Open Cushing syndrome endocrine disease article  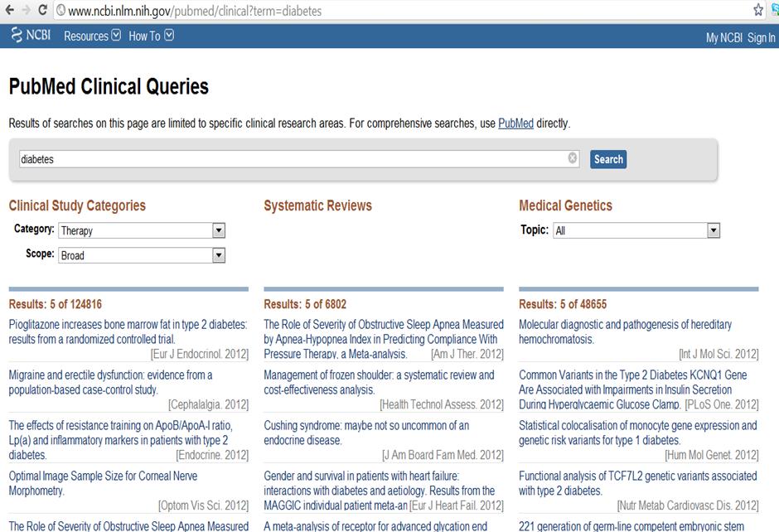(366, 433)
